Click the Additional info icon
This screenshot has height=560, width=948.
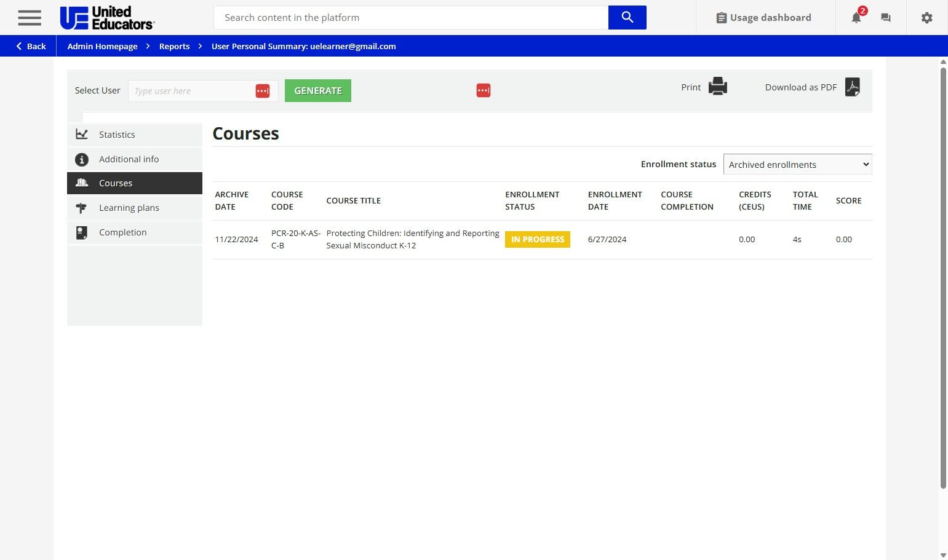click(x=82, y=159)
